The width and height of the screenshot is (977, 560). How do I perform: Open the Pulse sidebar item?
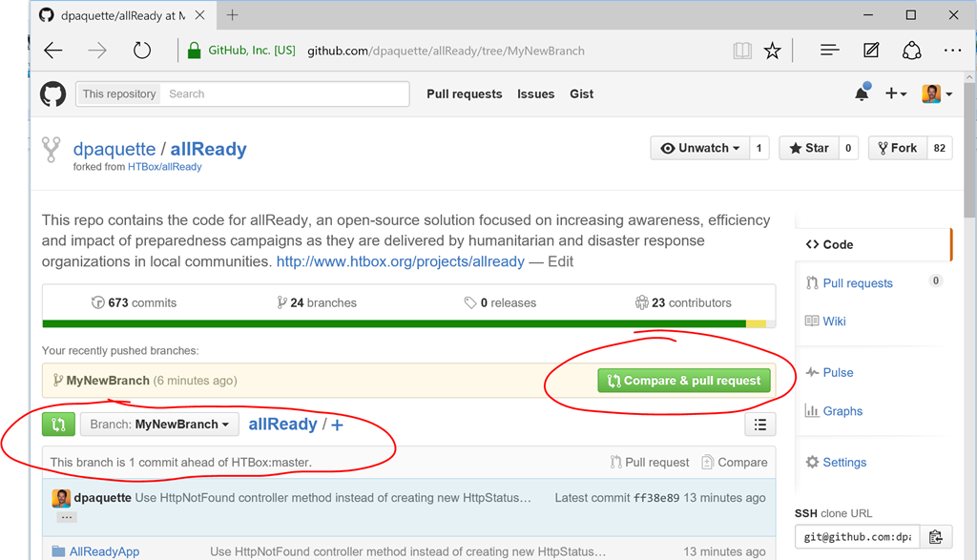(x=838, y=372)
